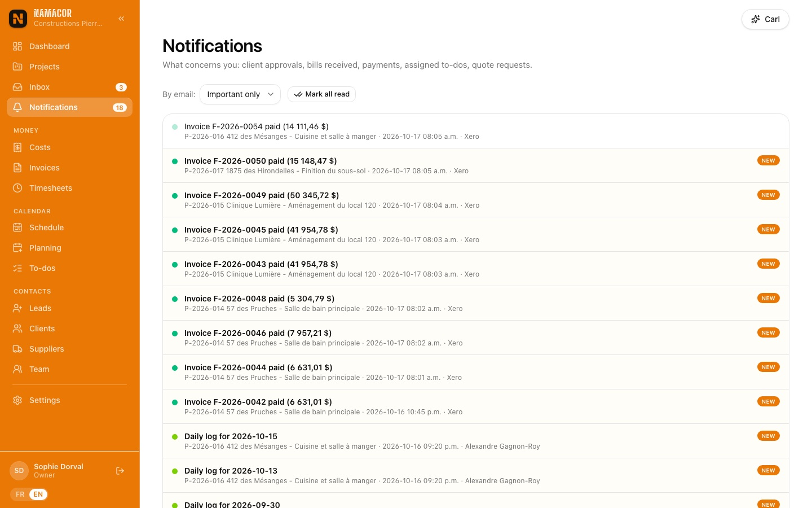Click the Notifications page heading
Image resolution: width=812 pixels, height=508 pixels.
point(212,46)
